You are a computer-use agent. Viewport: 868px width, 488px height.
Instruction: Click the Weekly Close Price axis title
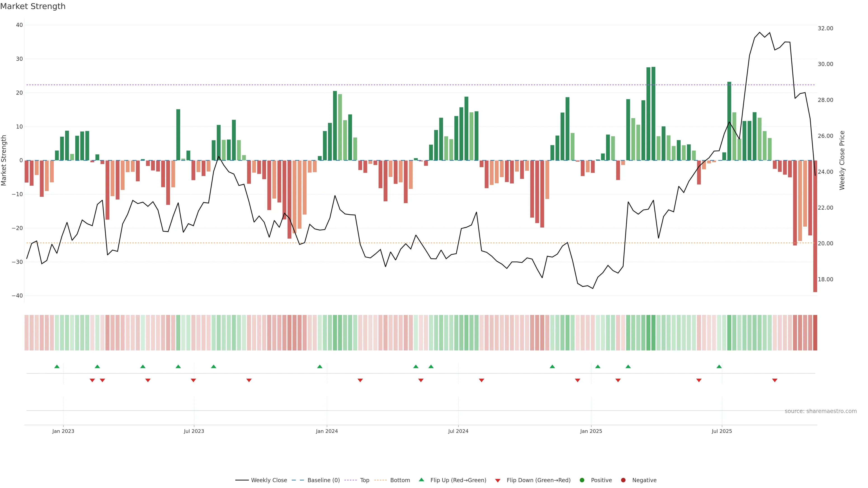click(842, 160)
